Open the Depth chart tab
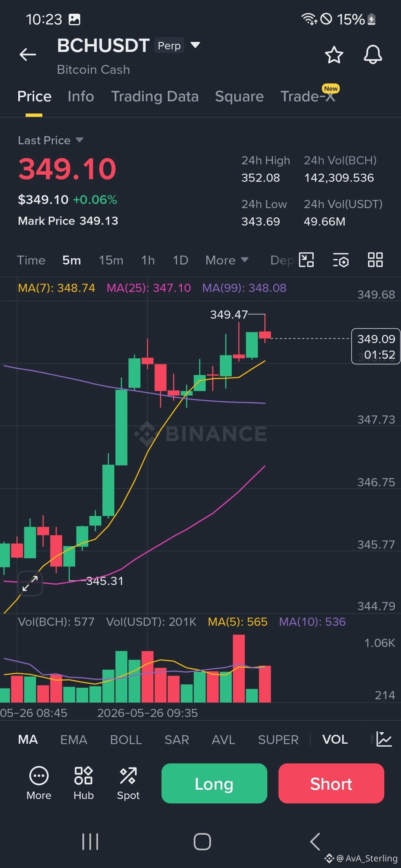Viewport: 401px width, 868px height. pos(282,260)
